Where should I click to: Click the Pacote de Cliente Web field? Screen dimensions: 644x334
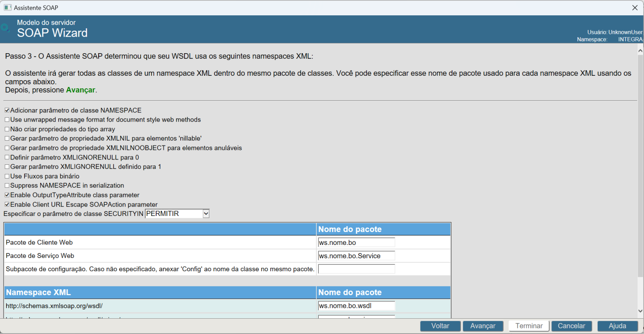pos(356,243)
